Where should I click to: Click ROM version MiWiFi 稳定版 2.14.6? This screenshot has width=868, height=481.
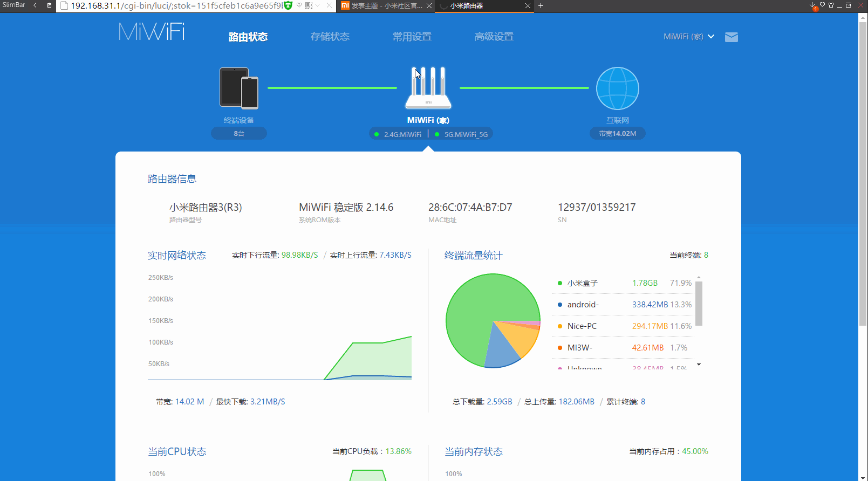[346, 208]
